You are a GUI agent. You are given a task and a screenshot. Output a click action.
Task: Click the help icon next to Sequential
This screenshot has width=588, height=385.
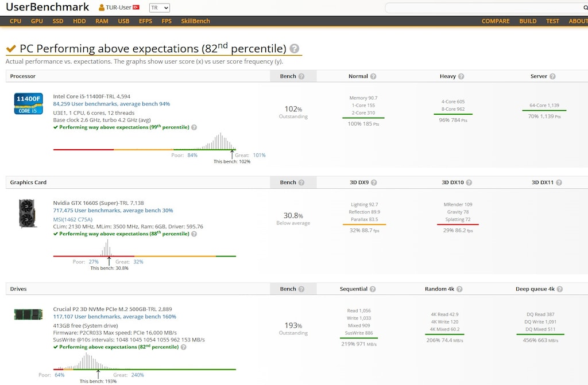click(373, 289)
